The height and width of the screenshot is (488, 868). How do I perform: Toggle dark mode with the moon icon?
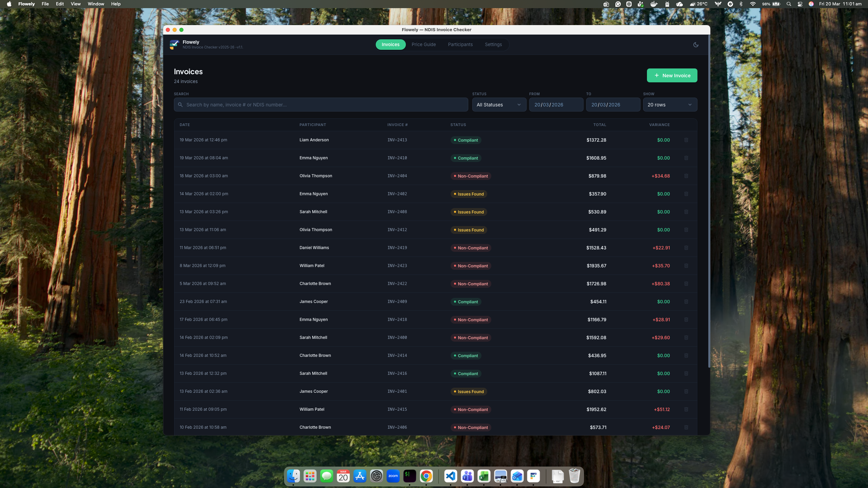coord(695,44)
